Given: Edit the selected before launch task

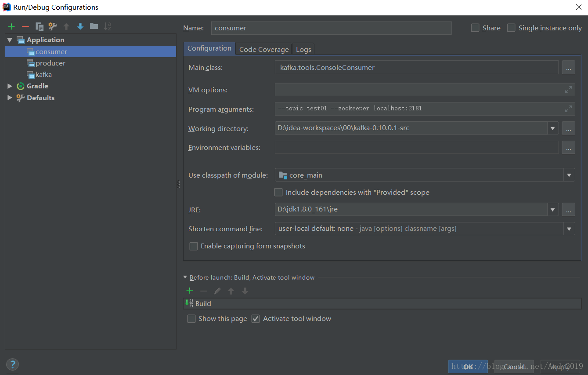Looking at the screenshot, I should 217,291.
